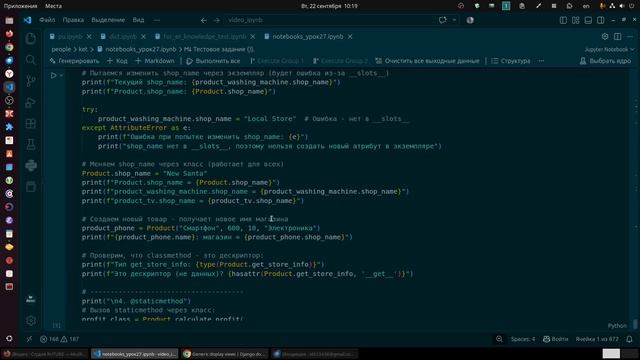Click the remote window icon in status bar

pyautogui.click(x=29, y=339)
